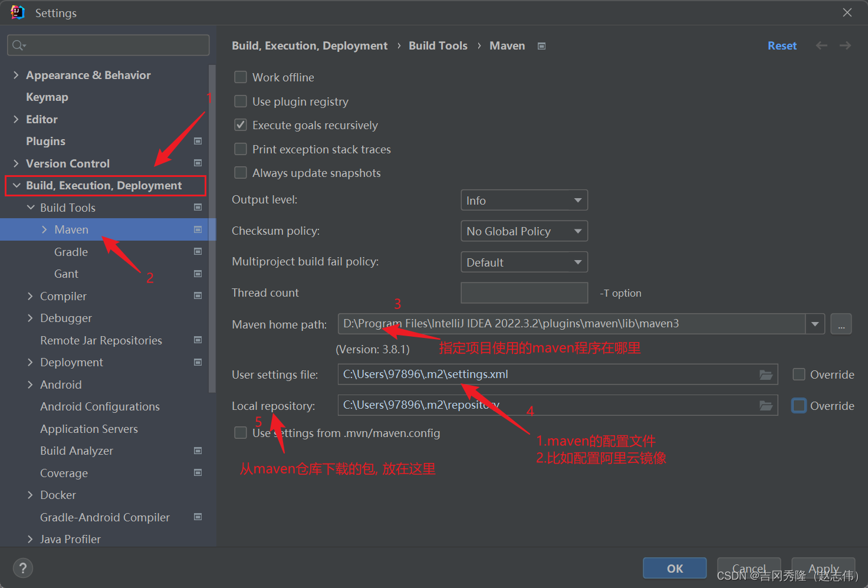
Task: Click the project-level icon beside Version Control
Action: click(x=198, y=163)
